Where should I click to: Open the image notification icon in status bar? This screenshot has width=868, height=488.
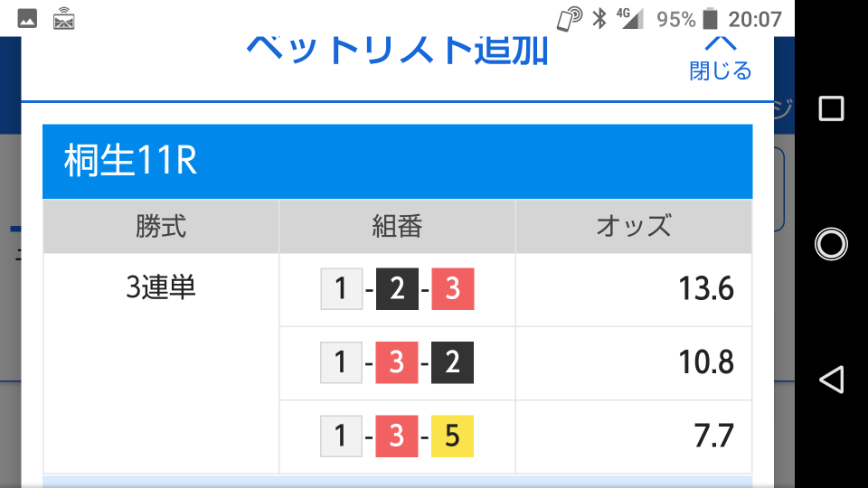[27, 19]
